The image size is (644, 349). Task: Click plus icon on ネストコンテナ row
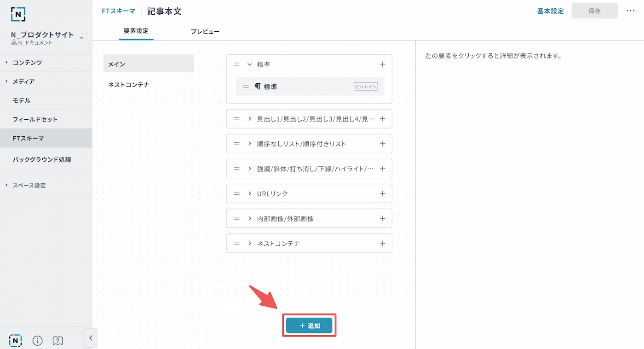pyautogui.click(x=382, y=243)
